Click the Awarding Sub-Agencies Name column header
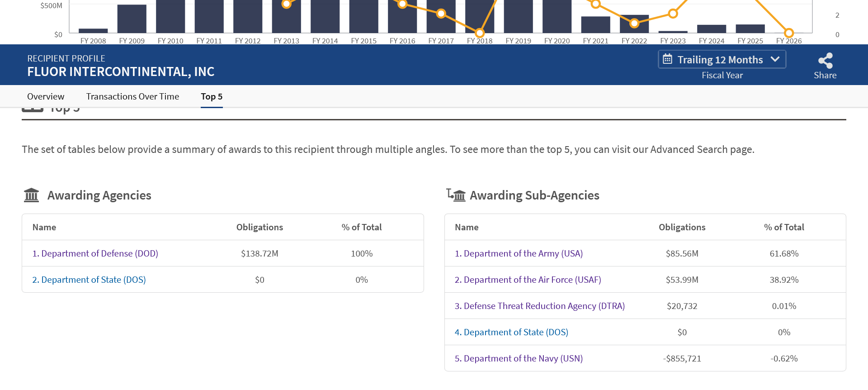Viewport: 868px width, 390px height. coord(467,227)
